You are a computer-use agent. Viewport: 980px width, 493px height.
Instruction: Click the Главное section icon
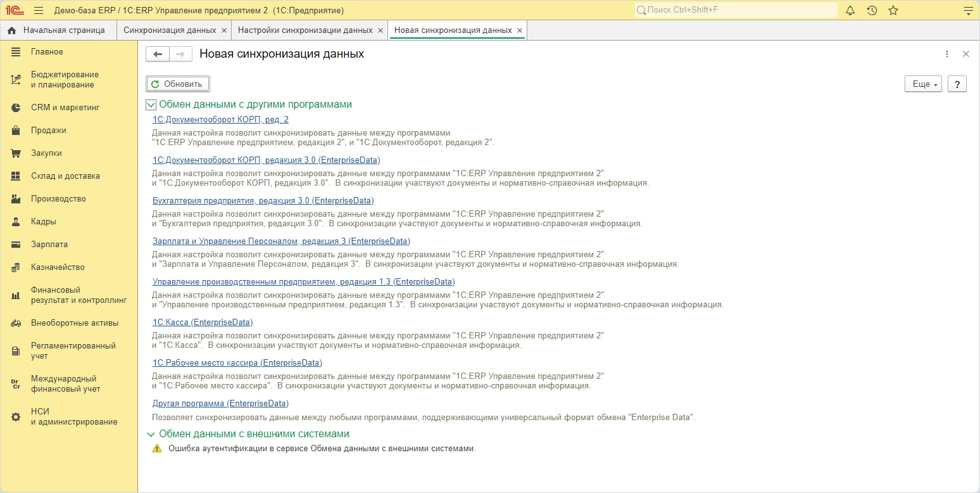click(x=16, y=52)
